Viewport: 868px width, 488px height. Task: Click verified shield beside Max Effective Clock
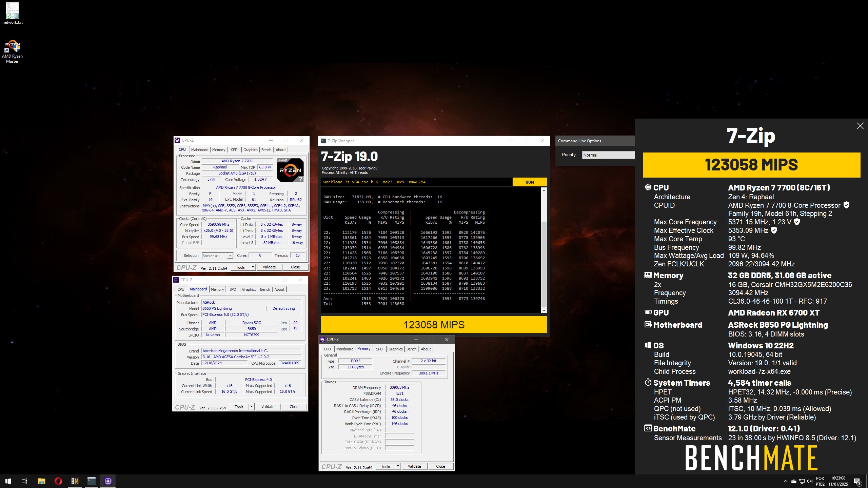[774, 230]
